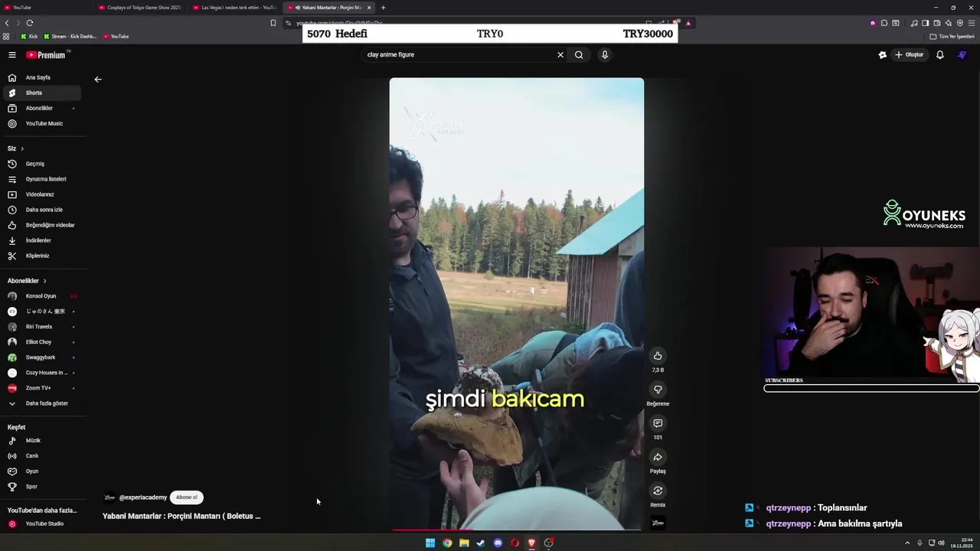Open Cozy Houses channel subscription
Image resolution: width=980 pixels, height=551 pixels.
click(42, 373)
